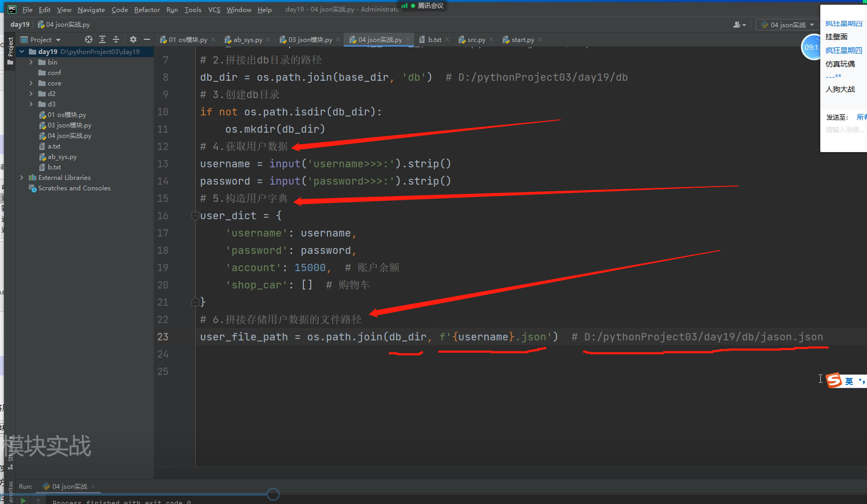Viewport: 867px width, 504px height.
Task: Close the 01 os模块.py tab
Action: tap(213, 39)
